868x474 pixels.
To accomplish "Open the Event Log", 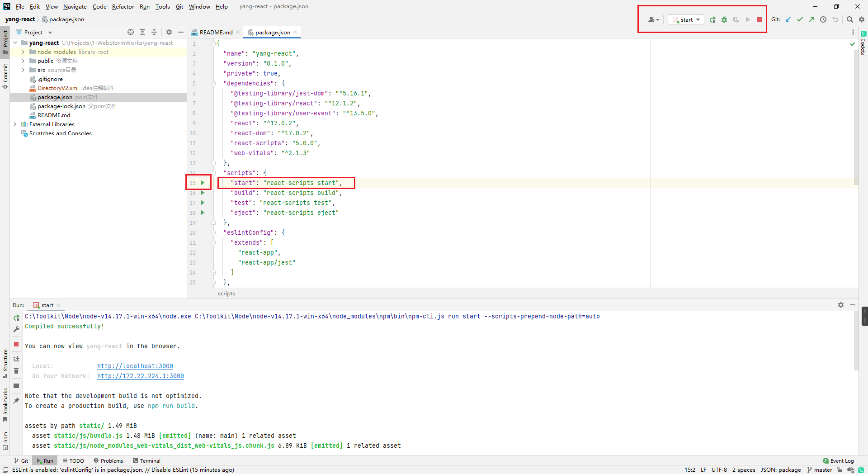I will coord(838,461).
